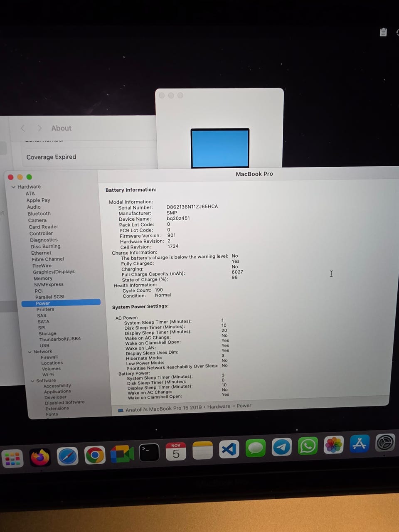Select Memory in the Hardware list

[43, 278]
